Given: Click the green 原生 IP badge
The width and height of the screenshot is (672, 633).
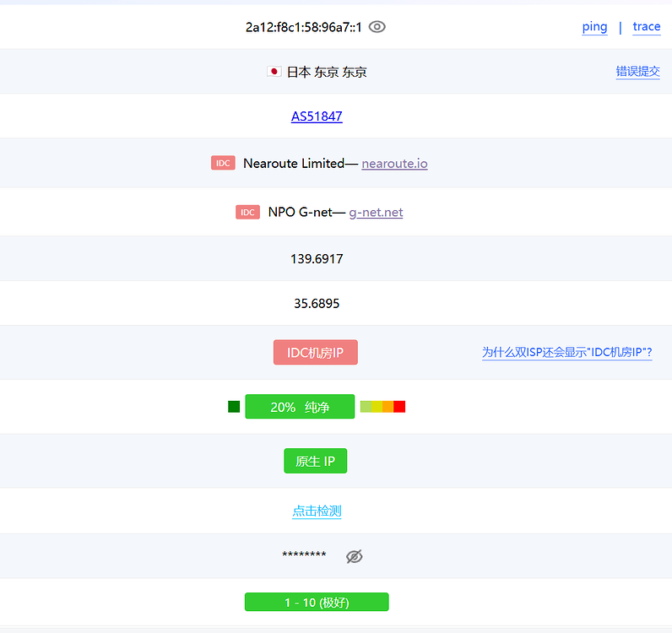Looking at the screenshot, I should (x=316, y=461).
